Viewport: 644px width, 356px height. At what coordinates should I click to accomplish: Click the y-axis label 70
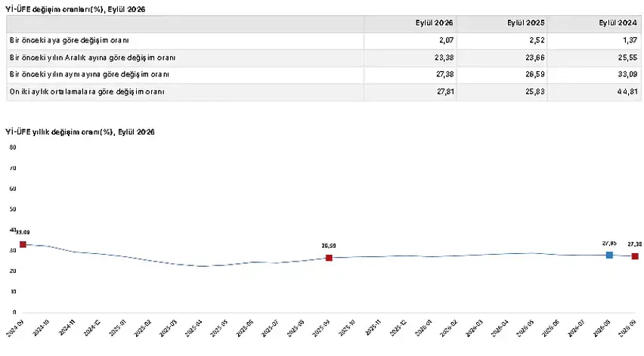[13, 168]
